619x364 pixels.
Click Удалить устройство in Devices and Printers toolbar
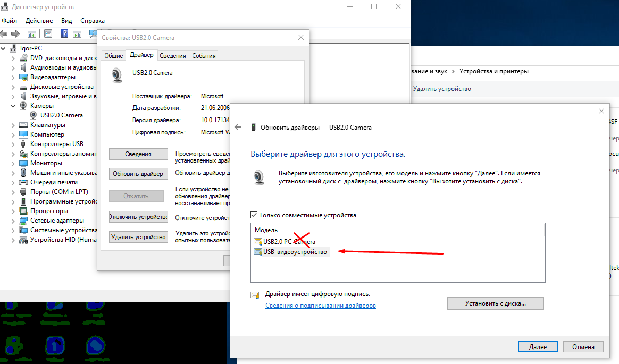coord(442,89)
